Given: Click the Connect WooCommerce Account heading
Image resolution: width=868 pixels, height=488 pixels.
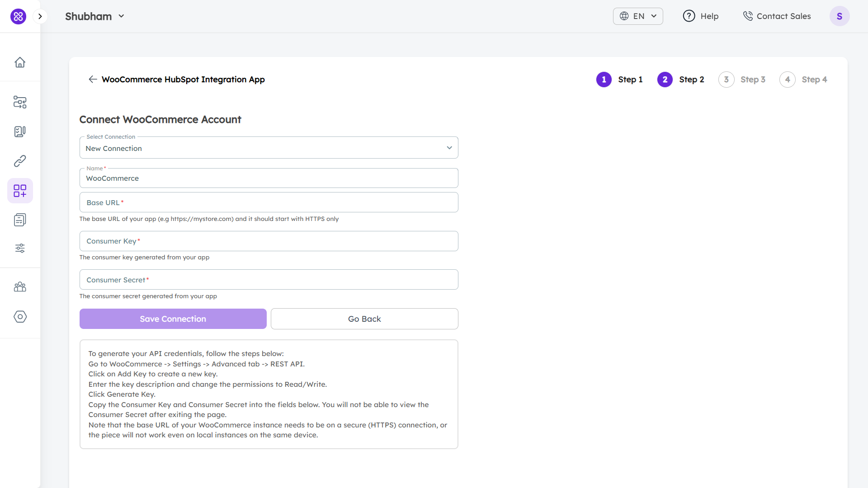Looking at the screenshot, I should [160, 119].
